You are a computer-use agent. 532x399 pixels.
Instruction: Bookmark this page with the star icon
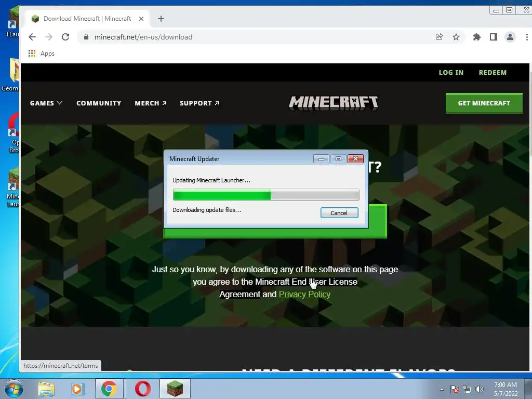tap(456, 37)
